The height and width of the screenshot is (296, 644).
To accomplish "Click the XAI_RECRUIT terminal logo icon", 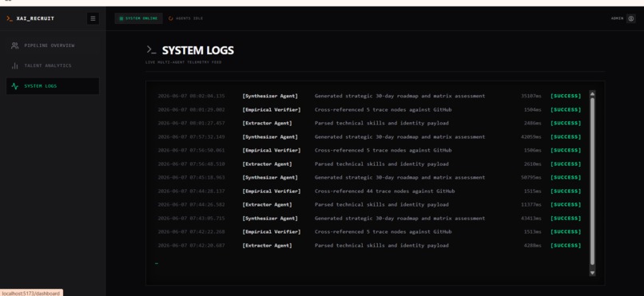I will [10, 18].
